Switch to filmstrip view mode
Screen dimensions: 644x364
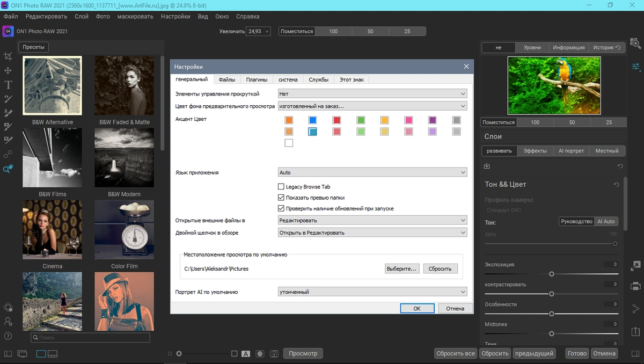pyautogui.click(x=53, y=354)
